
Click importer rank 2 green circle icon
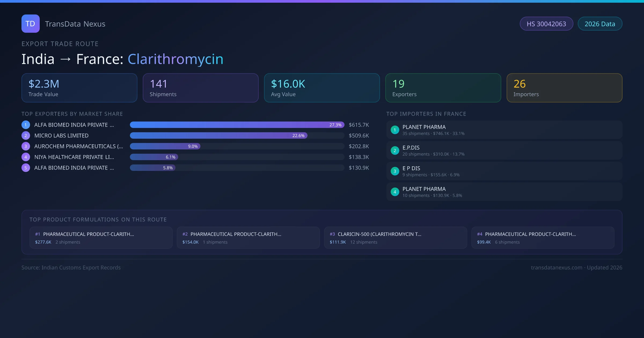coord(395,150)
